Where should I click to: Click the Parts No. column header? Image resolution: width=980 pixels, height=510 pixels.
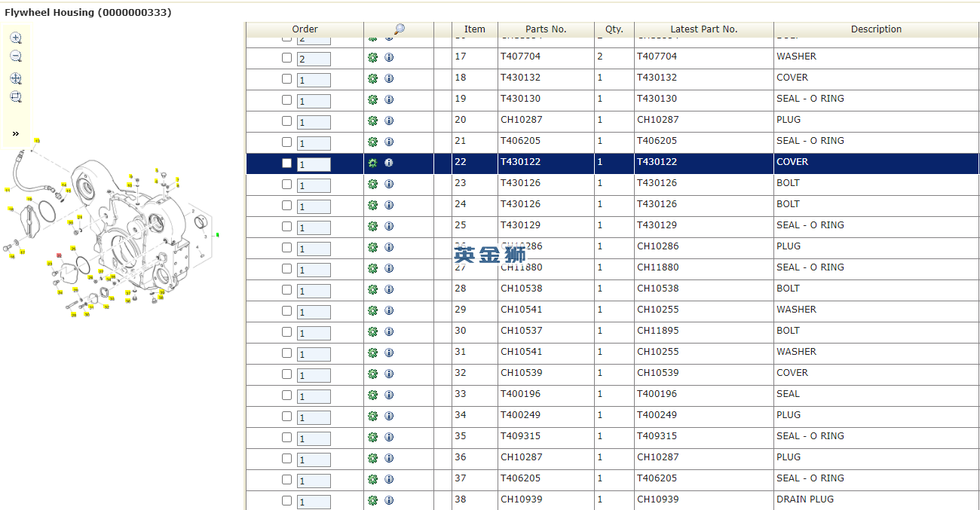coord(546,29)
